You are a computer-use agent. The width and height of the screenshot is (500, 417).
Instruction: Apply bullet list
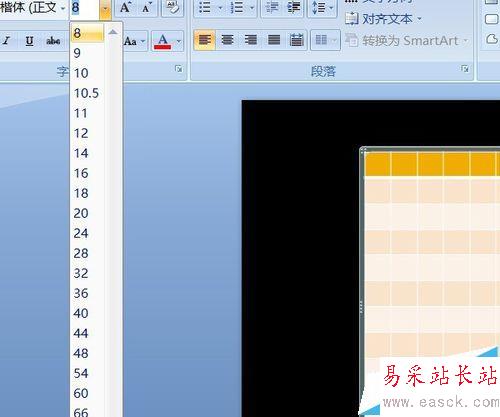(205, 7)
